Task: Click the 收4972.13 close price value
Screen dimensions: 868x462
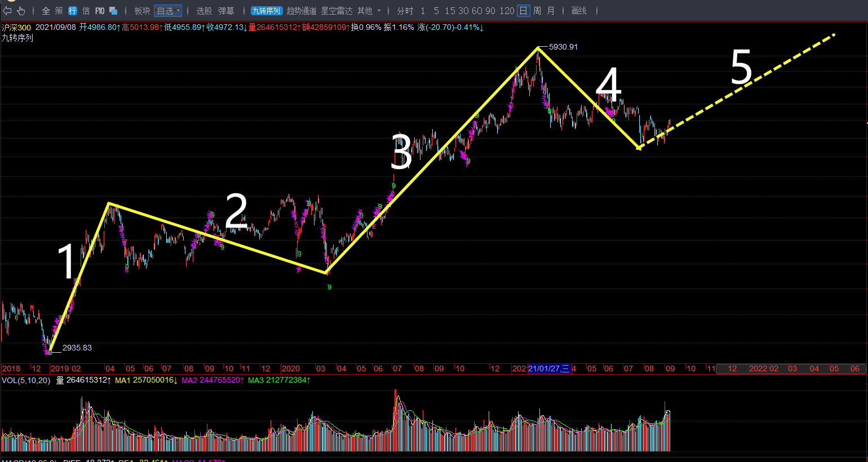Action: point(227,27)
